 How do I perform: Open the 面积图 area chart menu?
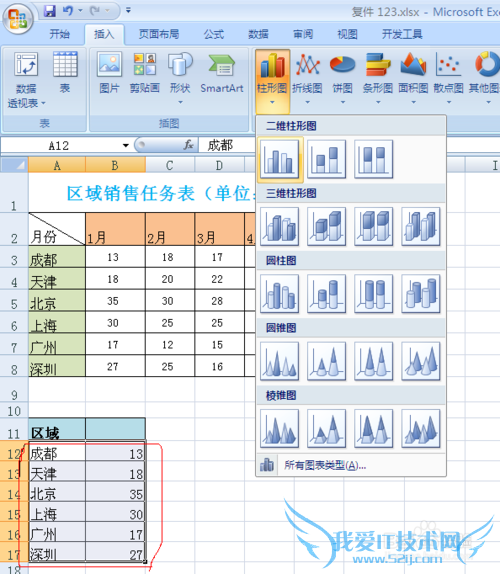click(x=413, y=79)
